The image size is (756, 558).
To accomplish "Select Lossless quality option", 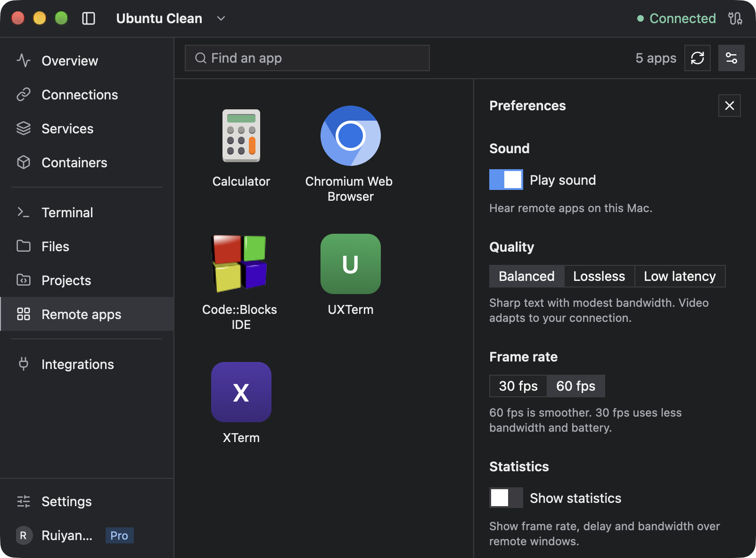I will click(599, 276).
